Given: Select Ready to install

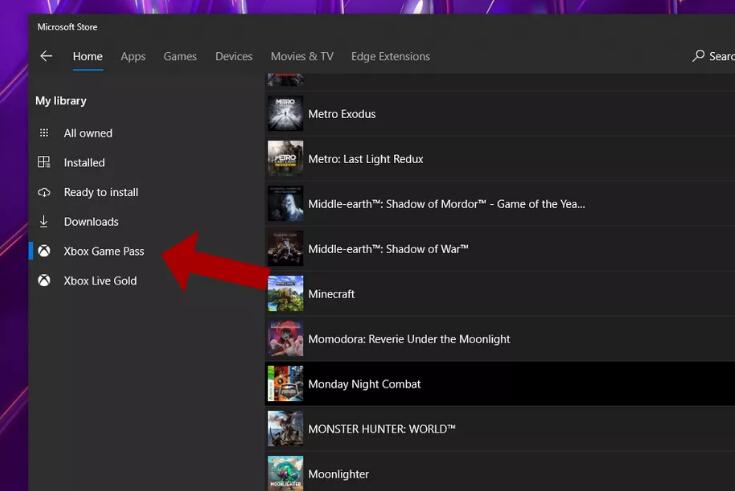Looking at the screenshot, I should [101, 192].
